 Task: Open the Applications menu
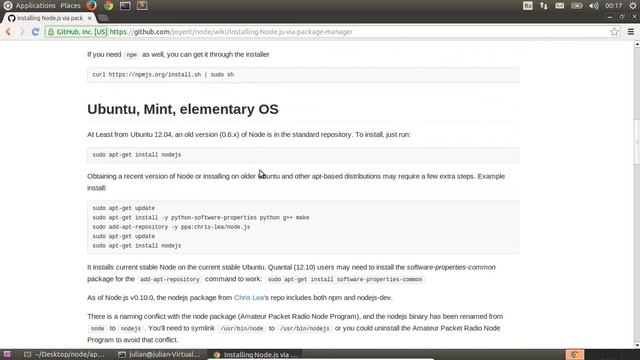coord(36,6)
